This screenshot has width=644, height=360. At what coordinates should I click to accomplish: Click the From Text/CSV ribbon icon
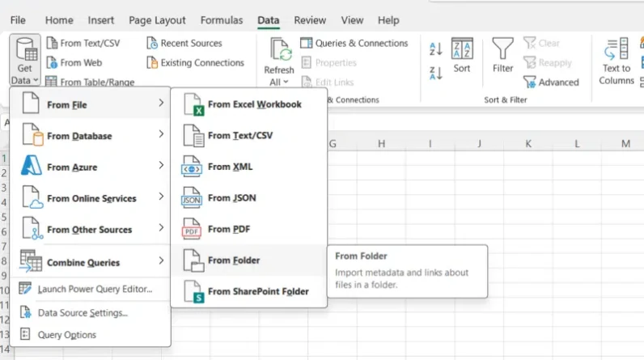(x=52, y=43)
